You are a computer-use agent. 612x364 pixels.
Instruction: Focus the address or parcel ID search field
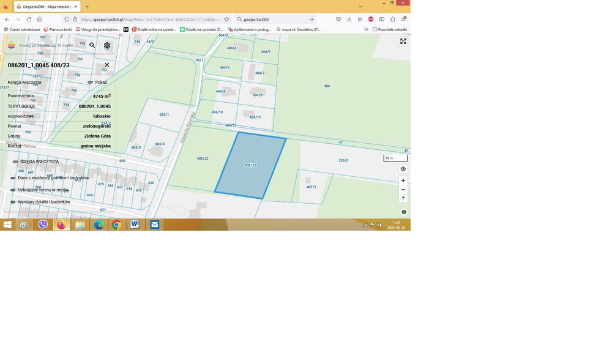point(49,45)
